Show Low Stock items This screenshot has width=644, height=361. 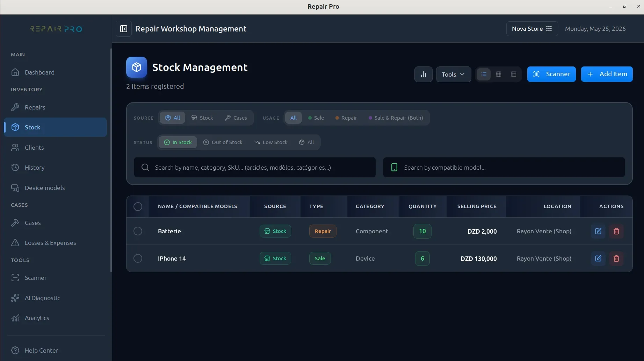coord(271,142)
